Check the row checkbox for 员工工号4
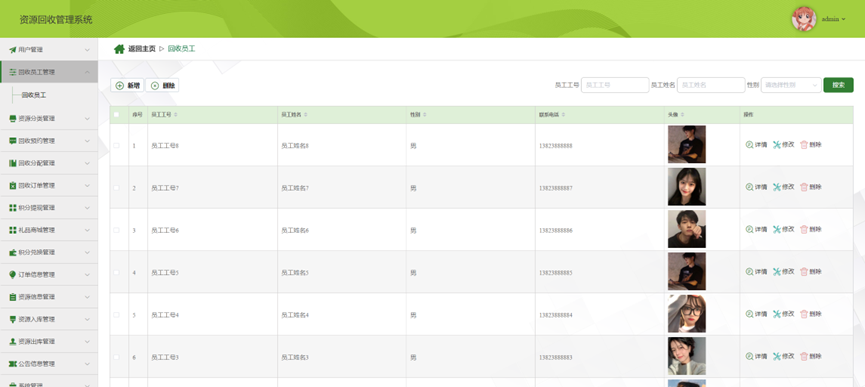Image resolution: width=865 pixels, height=387 pixels. click(x=116, y=315)
